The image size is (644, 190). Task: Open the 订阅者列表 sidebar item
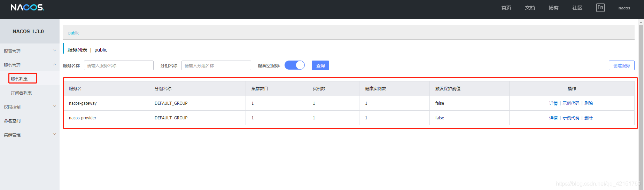(21, 93)
